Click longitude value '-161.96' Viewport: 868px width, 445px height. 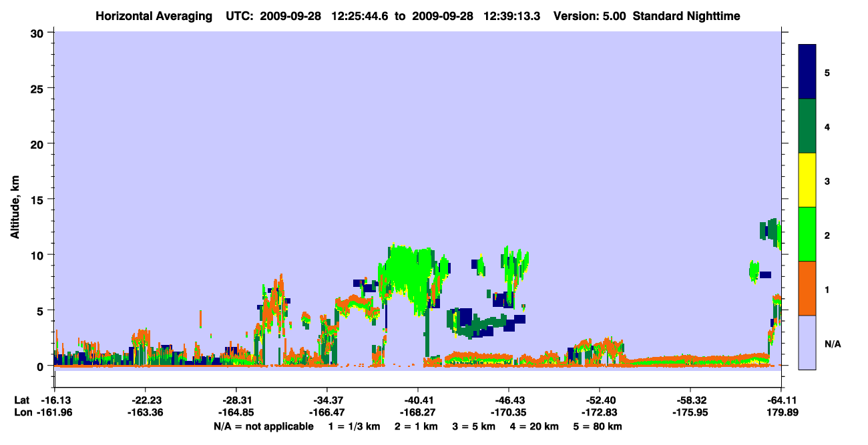click(x=54, y=412)
